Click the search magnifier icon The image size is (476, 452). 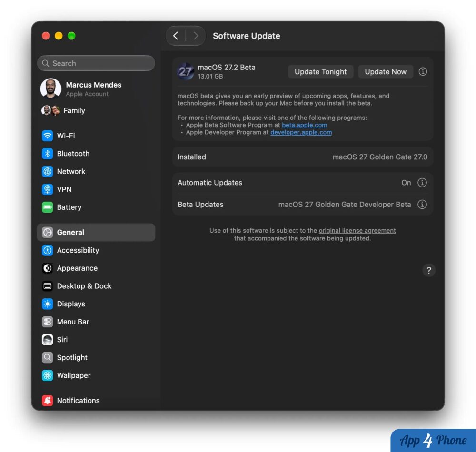[46, 63]
